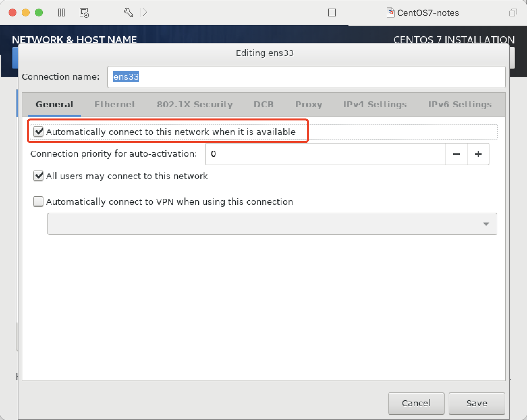Maximize the window with the green button
Viewport: 527px width, 420px height.
coord(39,13)
